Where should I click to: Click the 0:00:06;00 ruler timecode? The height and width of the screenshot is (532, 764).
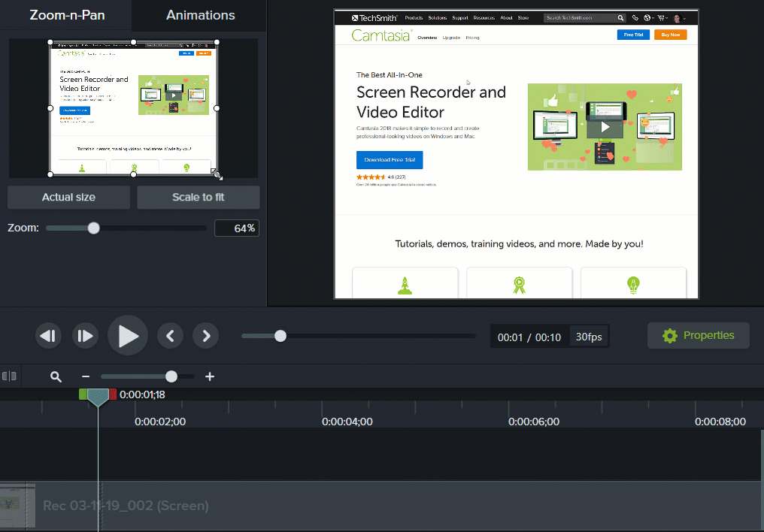[534, 422]
